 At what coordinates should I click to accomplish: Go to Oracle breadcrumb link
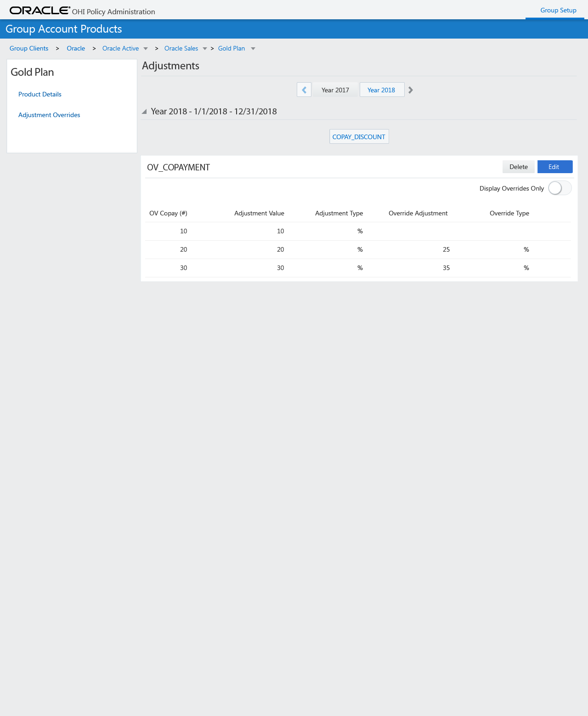tap(76, 48)
